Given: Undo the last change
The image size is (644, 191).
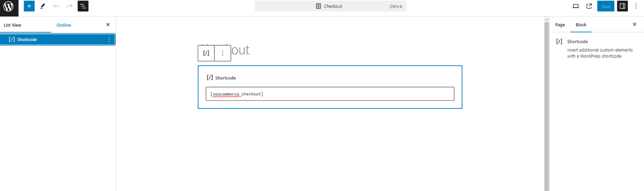Looking at the screenshot, I should click(56, 7).
